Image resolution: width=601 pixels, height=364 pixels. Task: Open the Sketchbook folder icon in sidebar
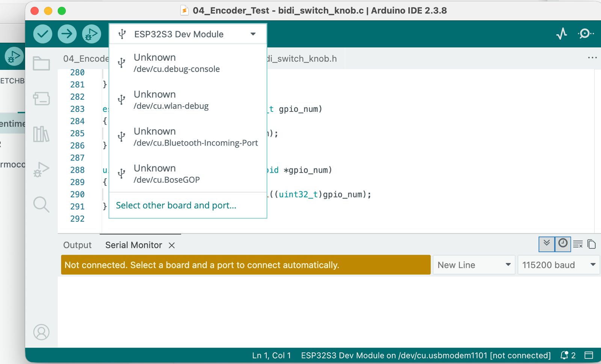41,63
